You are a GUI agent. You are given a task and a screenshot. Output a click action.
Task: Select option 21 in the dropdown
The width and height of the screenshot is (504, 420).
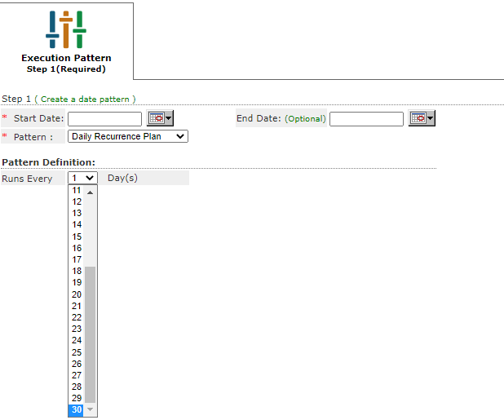pos(77,306)
